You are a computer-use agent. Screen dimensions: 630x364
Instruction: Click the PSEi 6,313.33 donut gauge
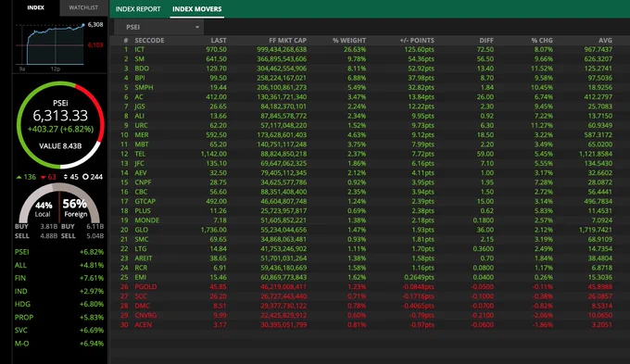pos(60,124)
